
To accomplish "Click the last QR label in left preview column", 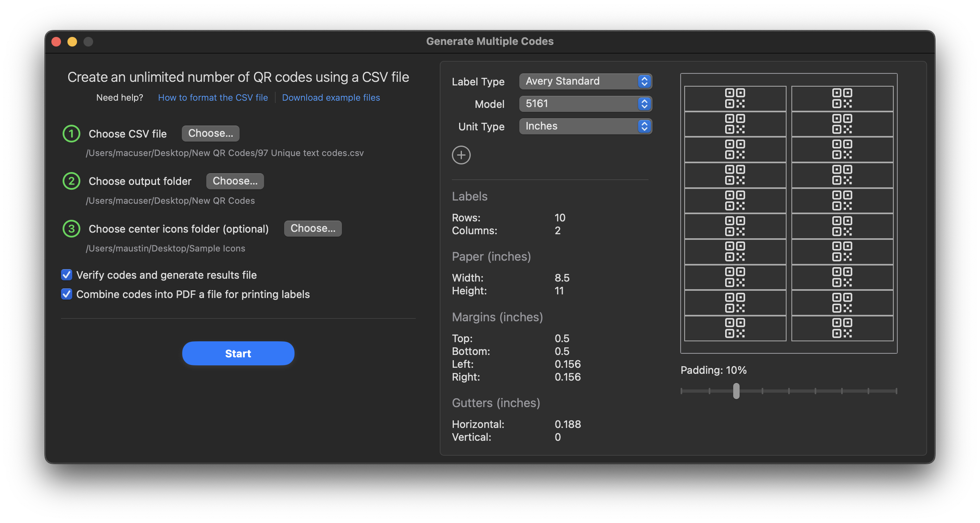I will click(x=735, y=328).
